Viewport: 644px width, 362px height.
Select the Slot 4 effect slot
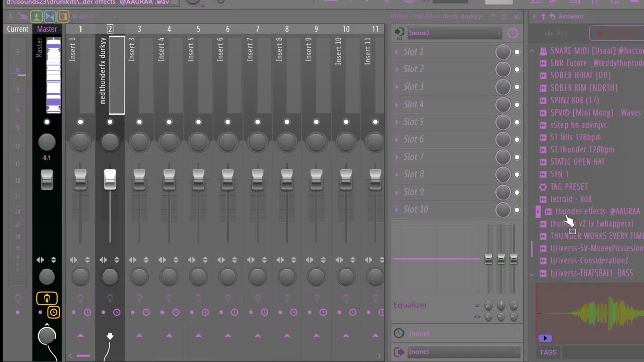(x=443, y=105)
